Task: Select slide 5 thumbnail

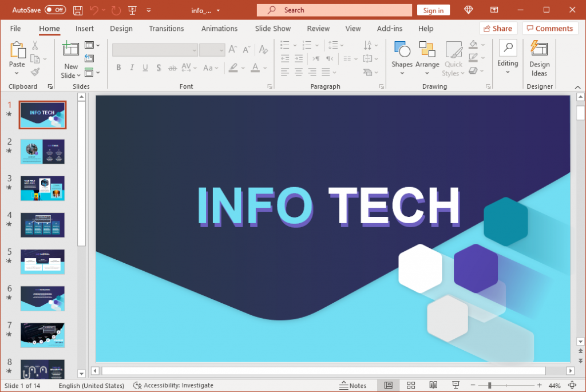Action: (42, 262)
